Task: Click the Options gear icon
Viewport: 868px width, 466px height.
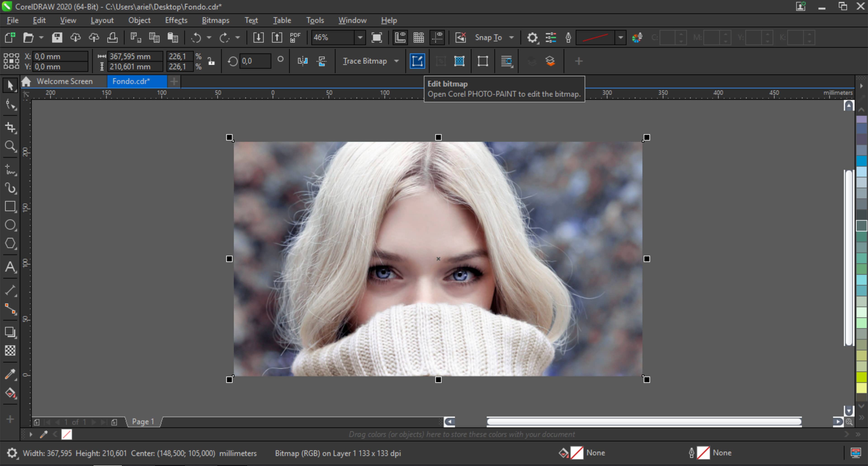Action: 532,37
